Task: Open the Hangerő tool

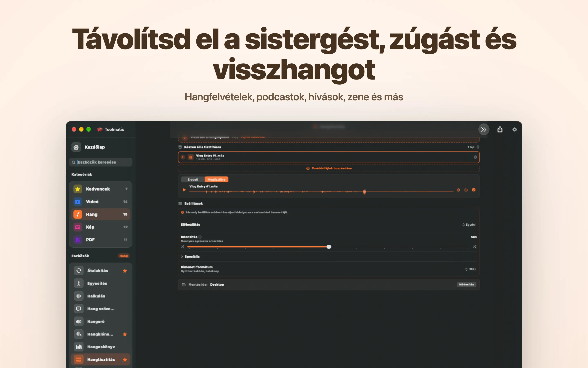Action: pyautogui.click(x=101, y=321)
